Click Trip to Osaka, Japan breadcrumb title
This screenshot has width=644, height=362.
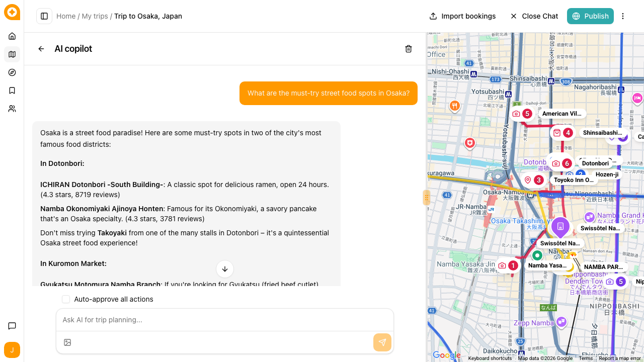click(x=148, y=16)
